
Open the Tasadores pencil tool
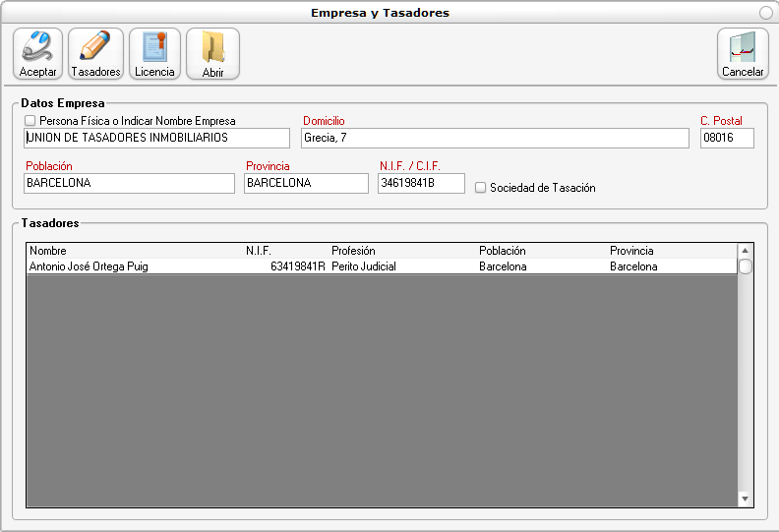(95, 53)
